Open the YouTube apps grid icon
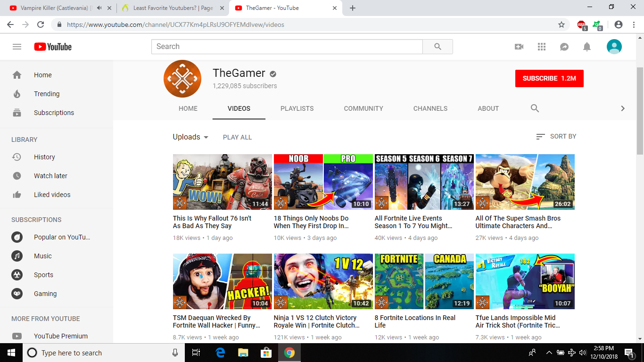The height and width of the screenshot is (362, 644). [542, 47]
